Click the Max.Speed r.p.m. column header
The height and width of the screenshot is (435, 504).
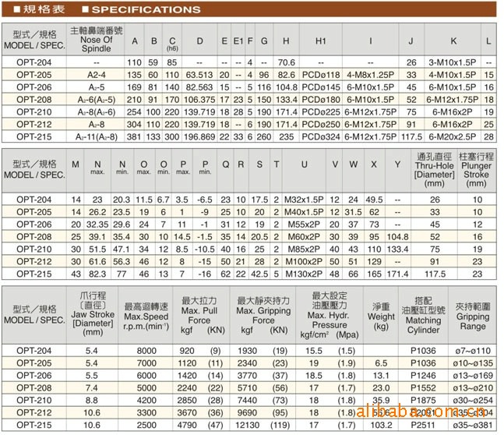[x=146, y=312]
